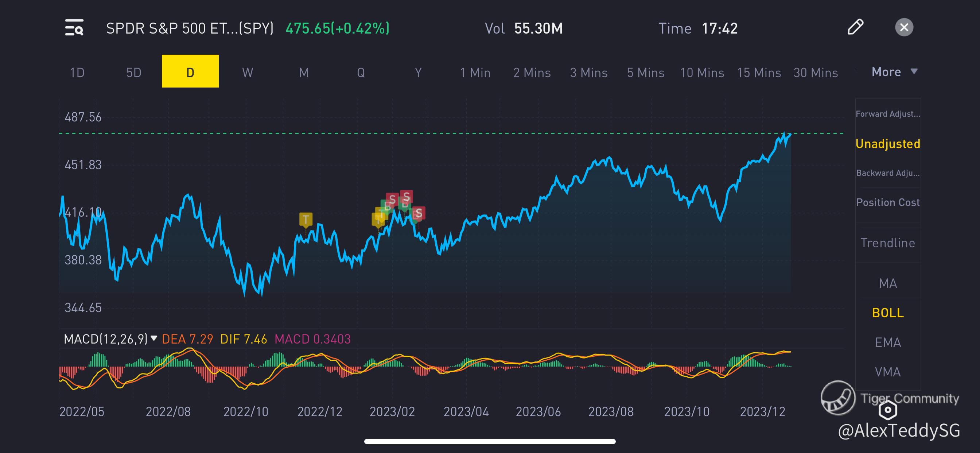
Task: Switch to Forward Adjusted prices
Action: tap(887, 114)
